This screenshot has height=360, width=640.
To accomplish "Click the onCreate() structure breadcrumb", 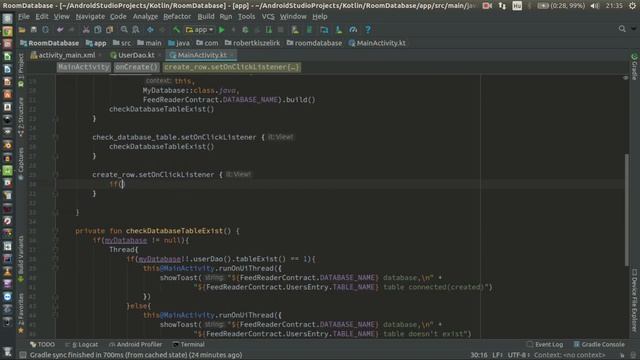I will (136, 67).
